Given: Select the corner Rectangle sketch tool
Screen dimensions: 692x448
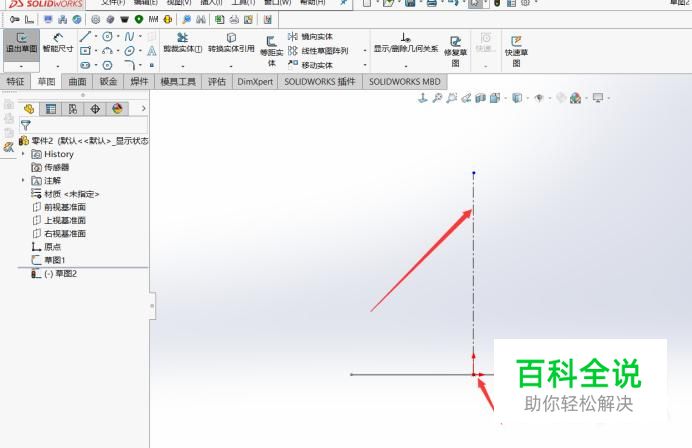Looking at the screenshot, I should tap(85, 51).
